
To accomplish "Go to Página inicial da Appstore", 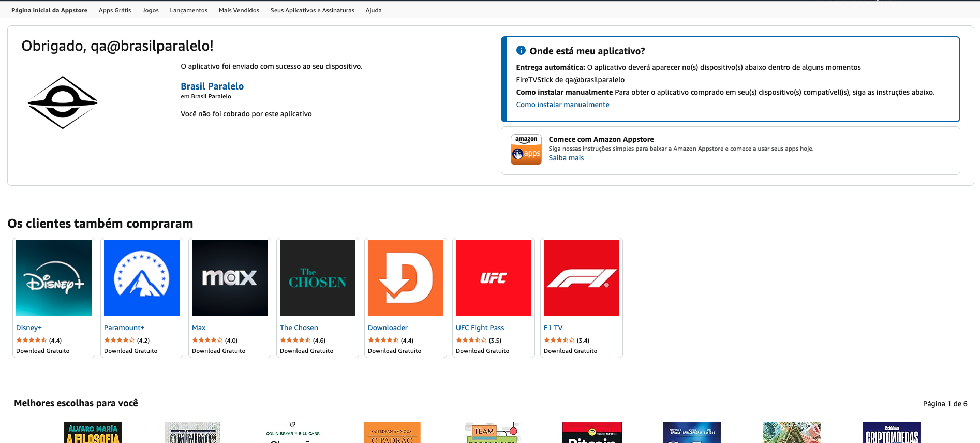I will pyautogui.click(x=49, y=10).
